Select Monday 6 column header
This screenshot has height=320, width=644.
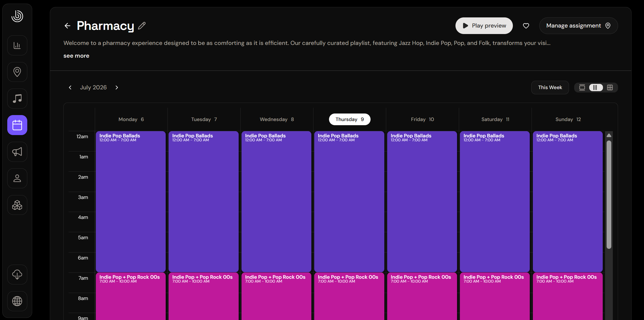[131, 119]
